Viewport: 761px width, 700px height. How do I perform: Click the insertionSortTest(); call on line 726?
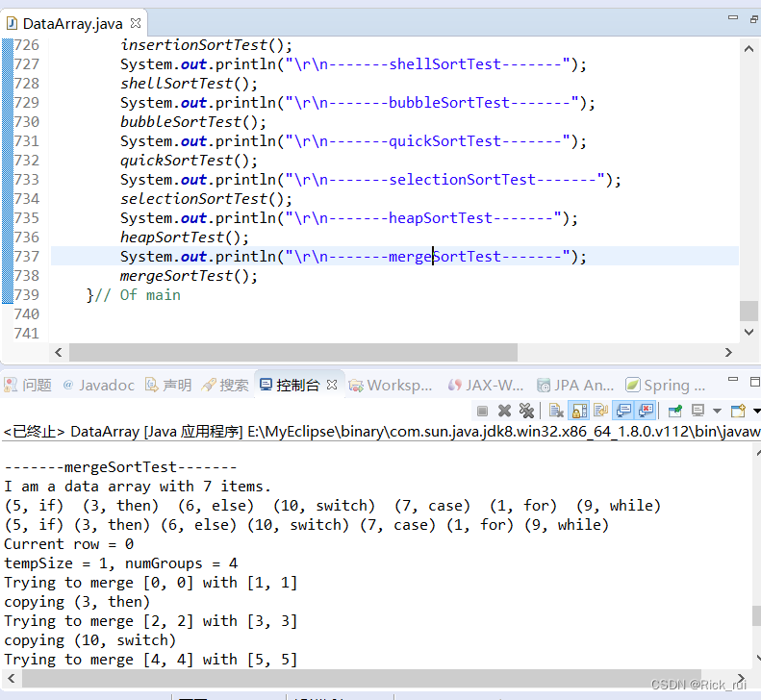[x=206, y=44]
